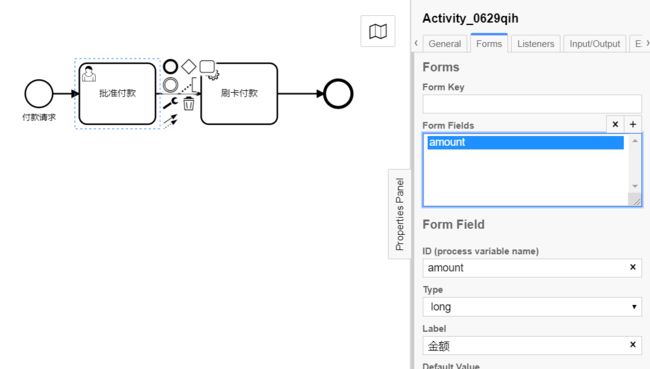The width and height of the screenshot is (650, 369).
Task: Switch to the General tab
Action: (x=445, y=44)
